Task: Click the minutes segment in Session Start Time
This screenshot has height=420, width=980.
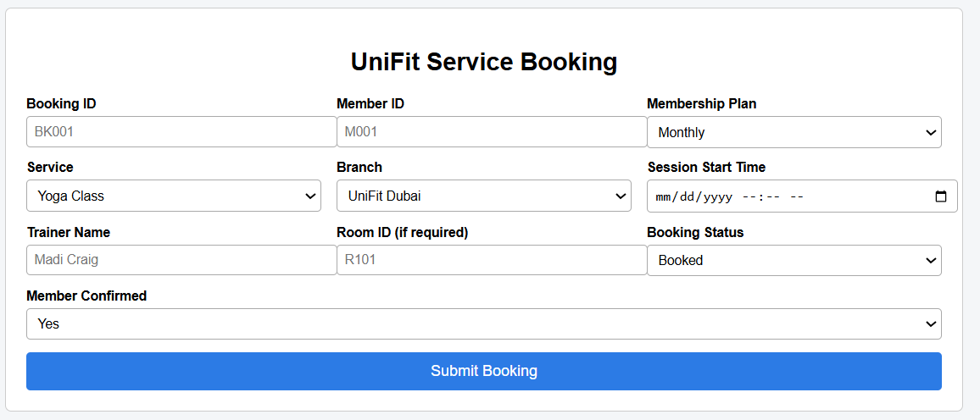Action: [x=772, y=196]
